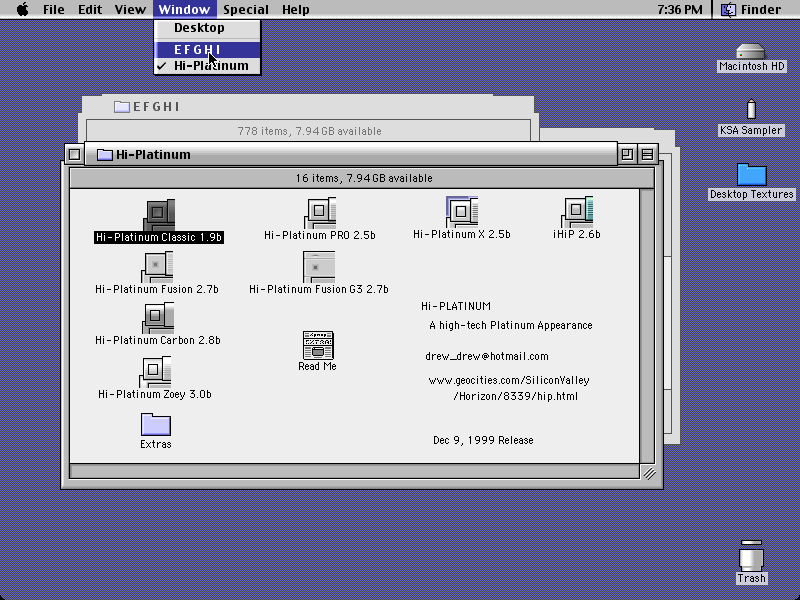Image resolution: width=800 pixels, height=600 pixels.
Task: Close the open Window menu
Action: 184,9
